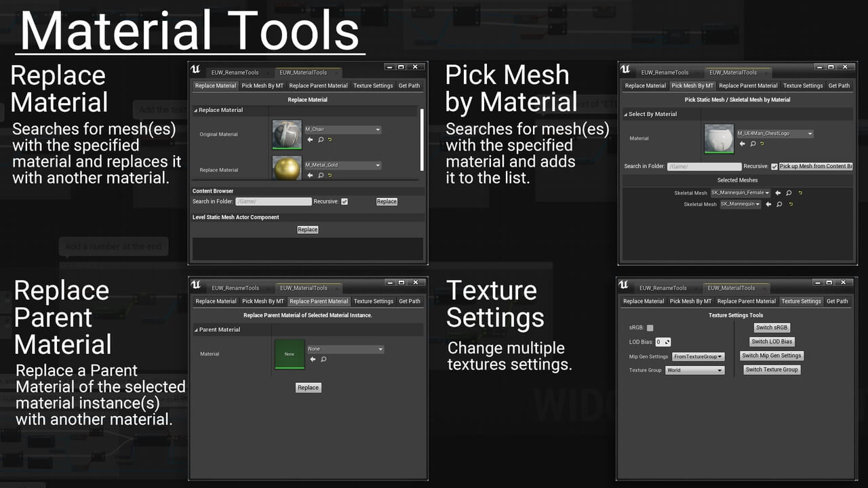Expand the M_Chair original material dropdown
Image resolution: width=868 pixels, height=488 pixels.
click(x=342, y=129)
